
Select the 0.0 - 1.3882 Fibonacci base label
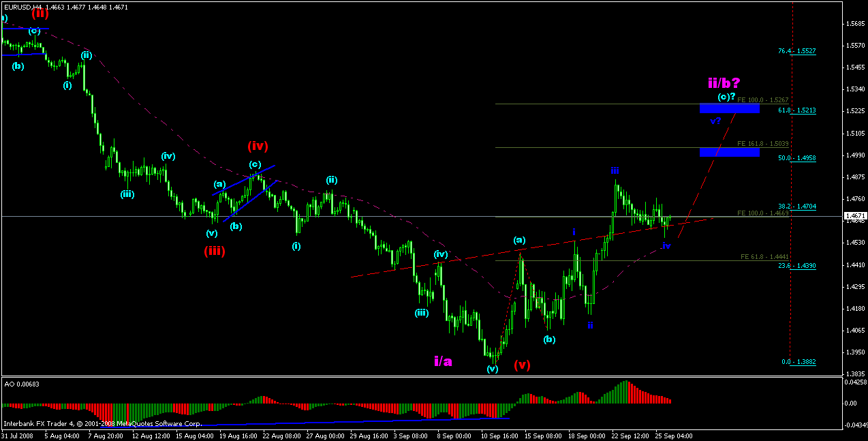[x=798, y=362]
